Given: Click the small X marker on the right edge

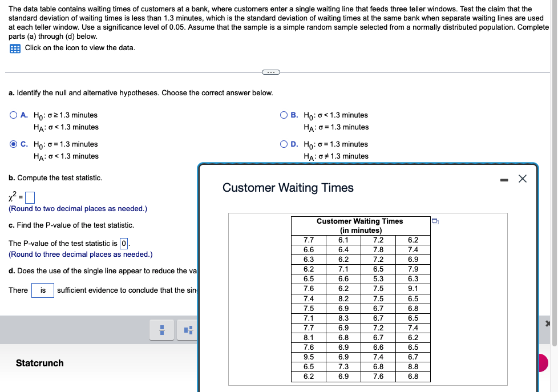Looking at the screenshot, I should point(547,322).
